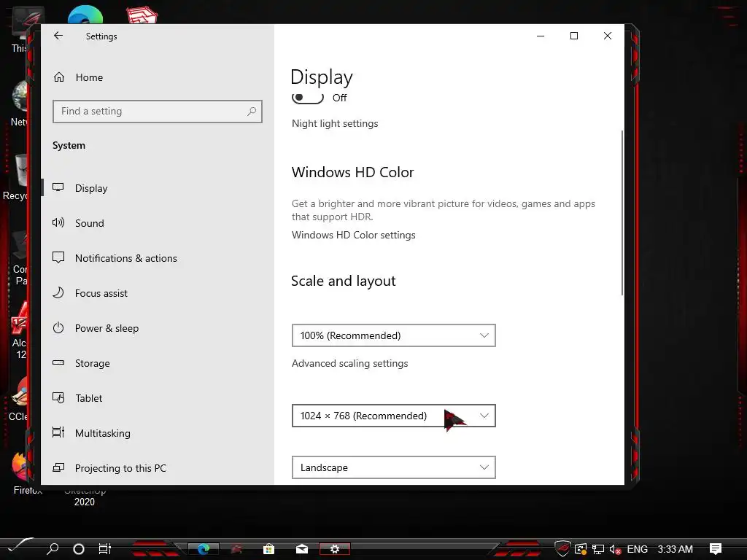Open Sound settings
Viewport: 747px width, 560px height.
[x=89, y=223]
